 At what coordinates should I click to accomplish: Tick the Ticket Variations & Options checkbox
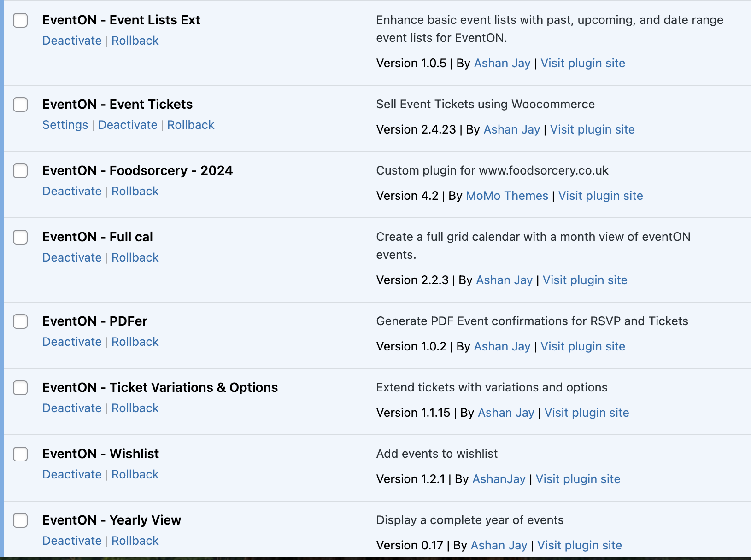[x=20, y=388]
